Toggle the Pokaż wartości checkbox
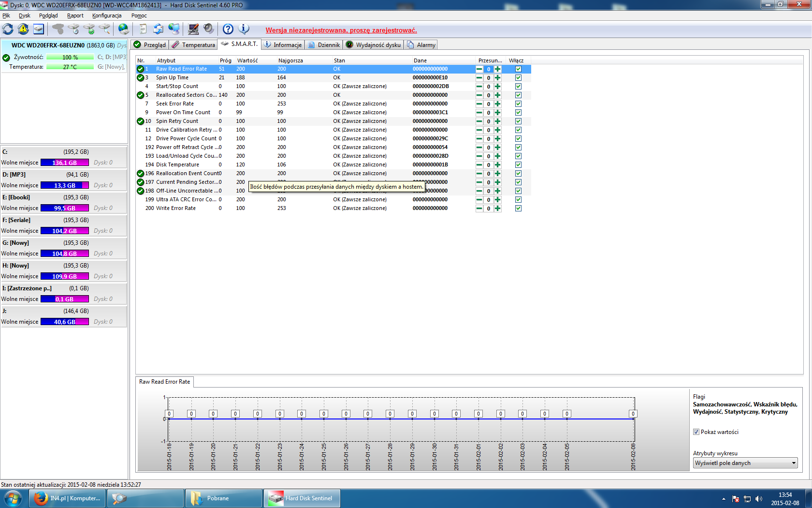812x508 pixels. tap(696, 432)
